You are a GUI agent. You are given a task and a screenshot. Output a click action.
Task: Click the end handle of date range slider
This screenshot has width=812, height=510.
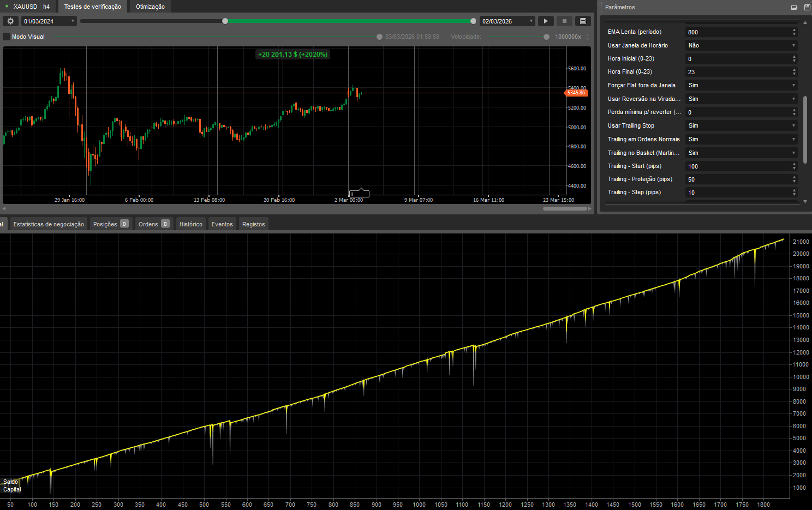point(473,21)
